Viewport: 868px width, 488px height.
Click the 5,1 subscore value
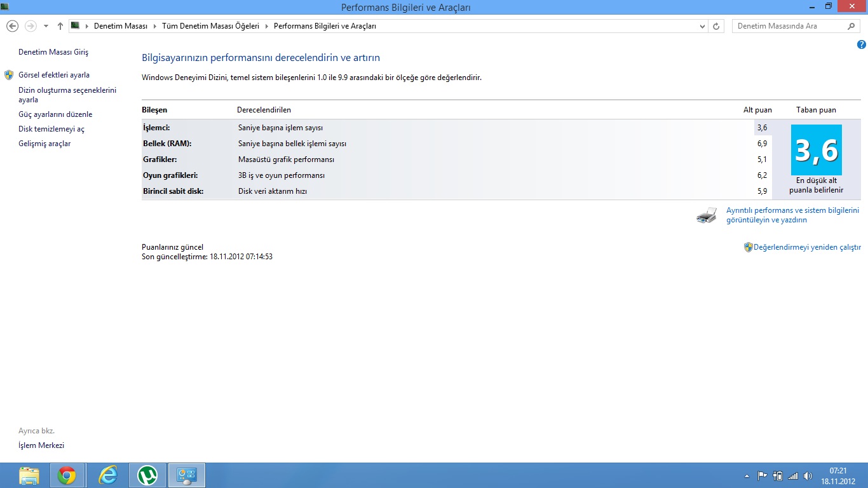click(x=762, y=159)
